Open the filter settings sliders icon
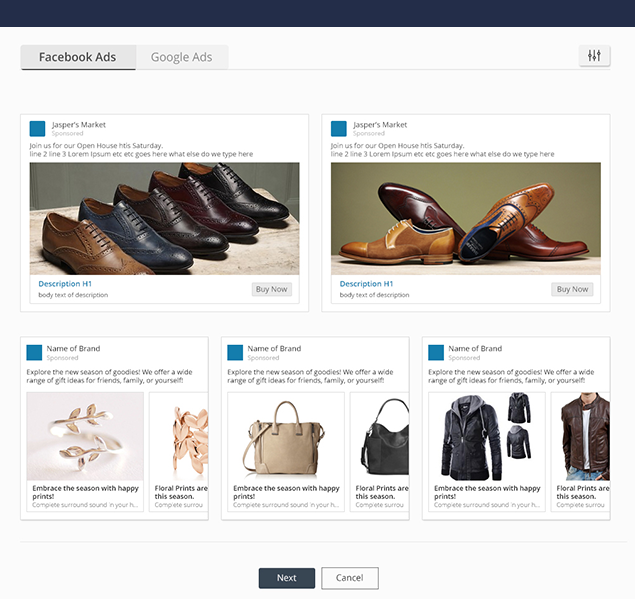The width and height of the screenshot is (635, 599). tap(594, 55)
